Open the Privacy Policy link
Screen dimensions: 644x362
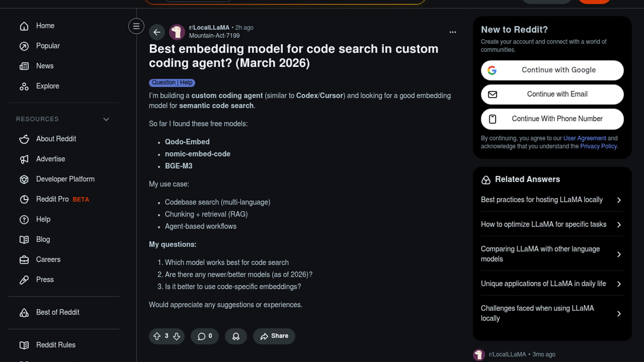(598, 146)
